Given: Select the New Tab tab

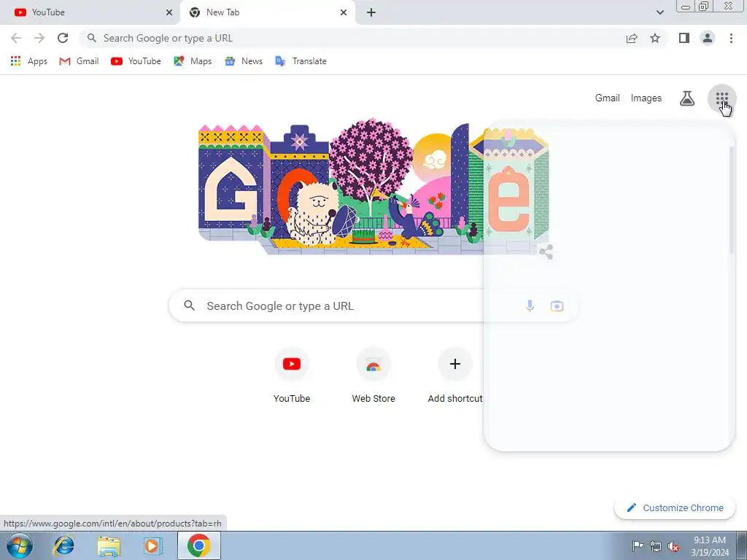Looking at the screenshot, I should click(267, 12).
